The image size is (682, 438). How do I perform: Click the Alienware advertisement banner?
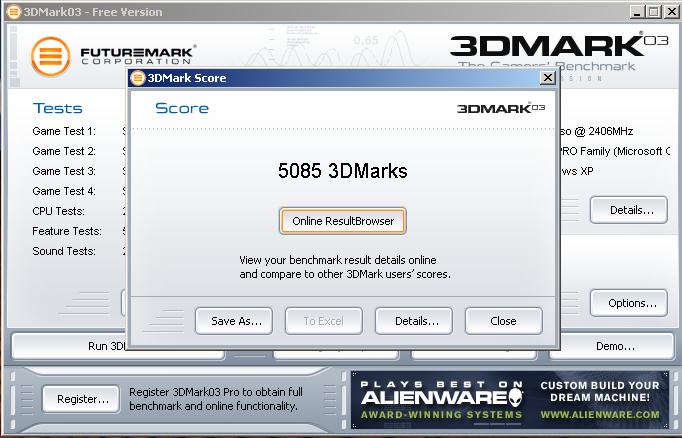pos(510,400)
